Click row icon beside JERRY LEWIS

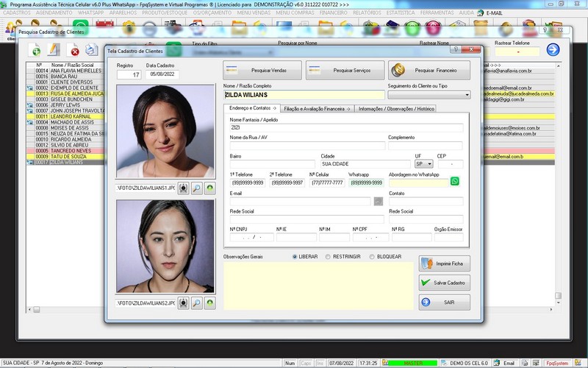pos(30,105)
